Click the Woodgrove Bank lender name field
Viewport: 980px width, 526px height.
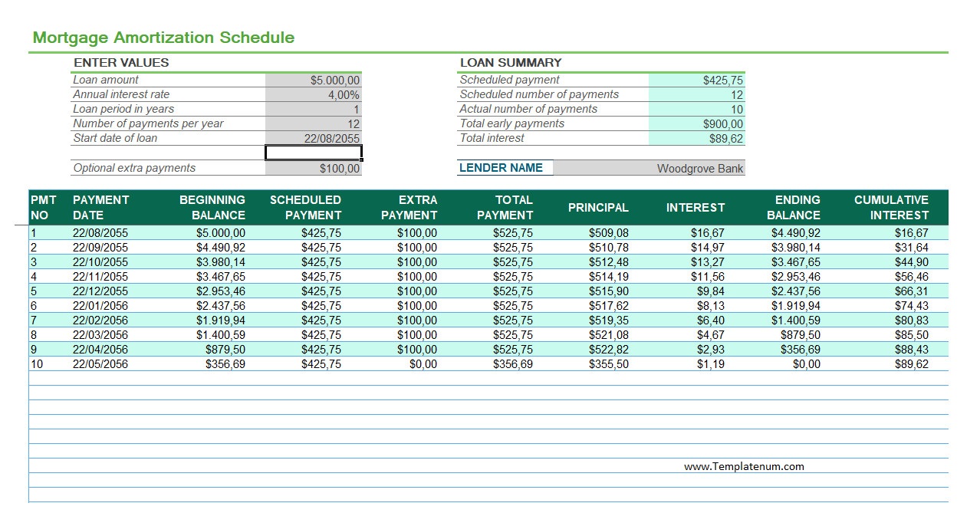(x=649, y=168)
